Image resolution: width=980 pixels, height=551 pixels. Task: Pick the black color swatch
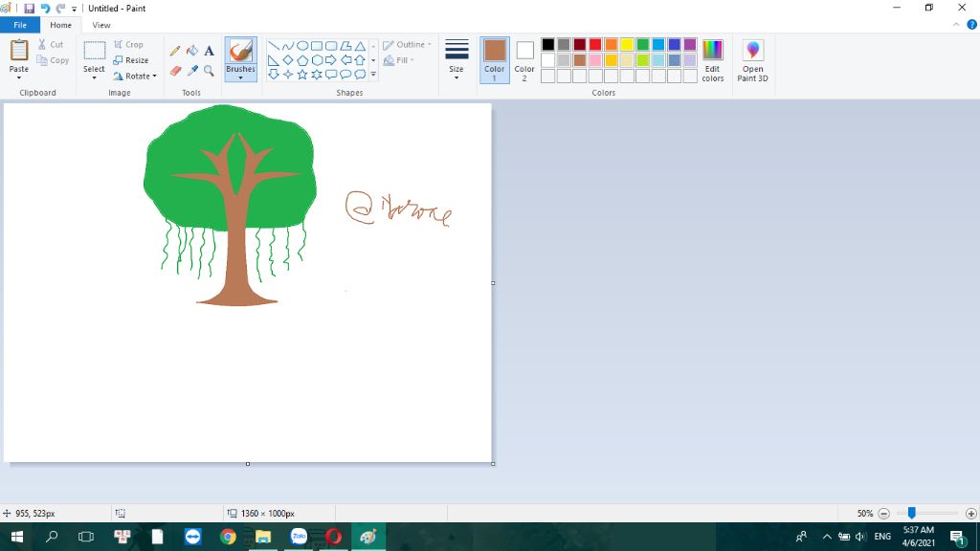tap(548, 44)
